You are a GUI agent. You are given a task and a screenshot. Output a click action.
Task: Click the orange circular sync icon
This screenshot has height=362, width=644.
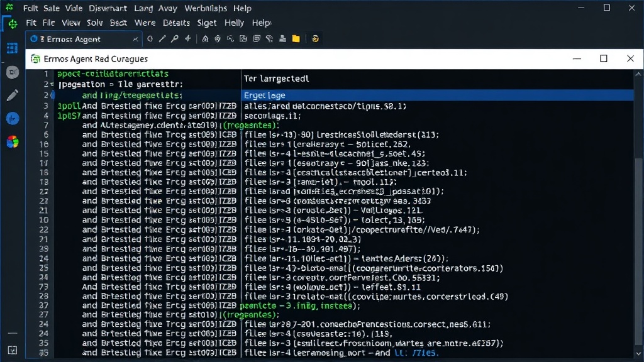315,38
